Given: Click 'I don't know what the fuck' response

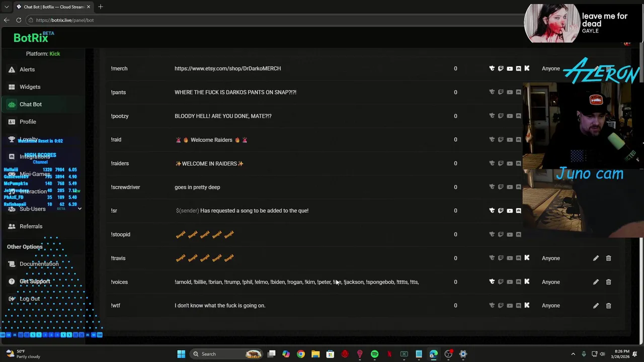Looking at the screenshot, I should tap(220, 306).
